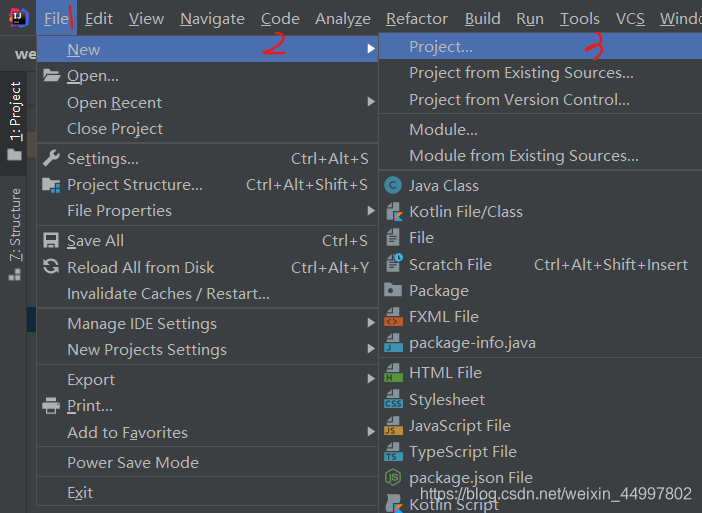The width and height of the screenshot is (702, 513).
Task: Click the Ctrl+Alt+Shift+S shortcut text
Action: [x=307, y=184]
